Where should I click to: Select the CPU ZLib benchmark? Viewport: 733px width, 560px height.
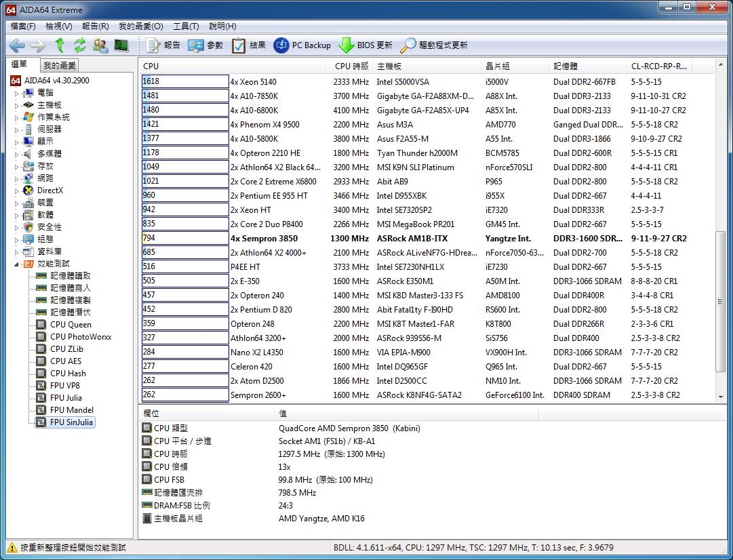tap(67, 348)
